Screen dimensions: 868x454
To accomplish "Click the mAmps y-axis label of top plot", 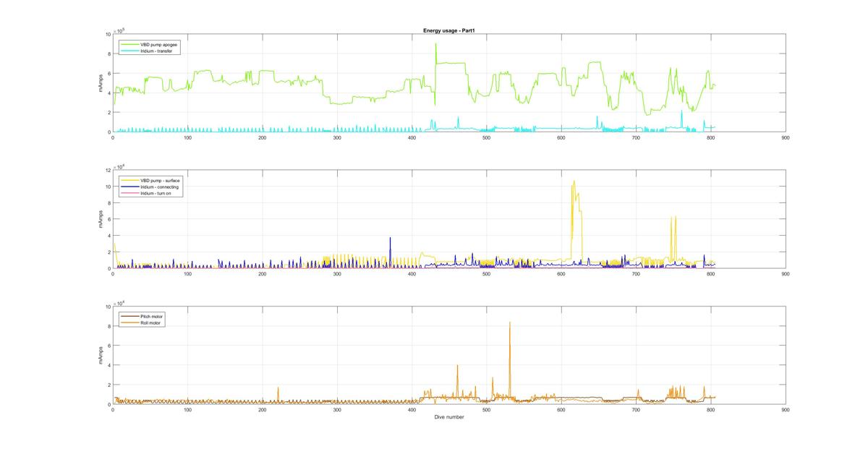I will point(100,83).
